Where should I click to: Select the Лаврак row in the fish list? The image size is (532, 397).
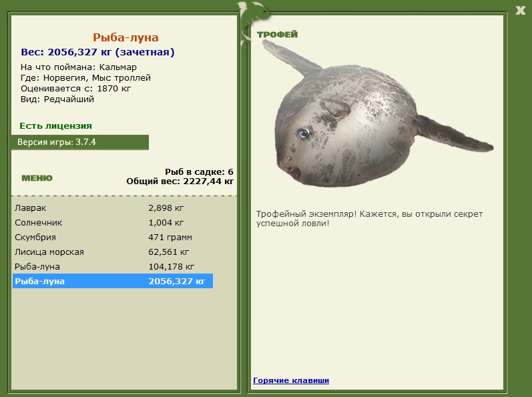pyautogui.click(x=113, y=208)
